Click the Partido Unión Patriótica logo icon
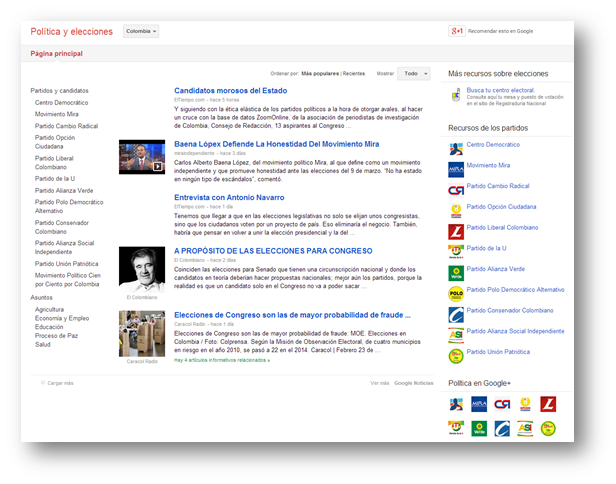Screen dimensions: 616x484 tap(456, 355)
